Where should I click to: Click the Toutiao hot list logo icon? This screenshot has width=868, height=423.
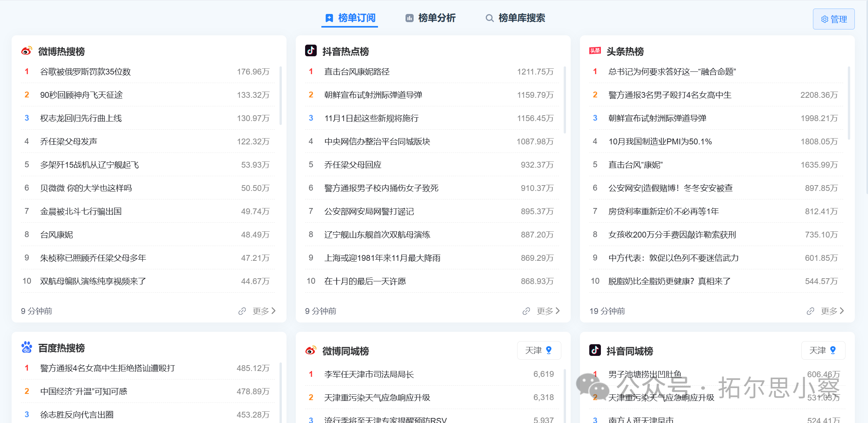pyautogui.click(x=595, y=51)
